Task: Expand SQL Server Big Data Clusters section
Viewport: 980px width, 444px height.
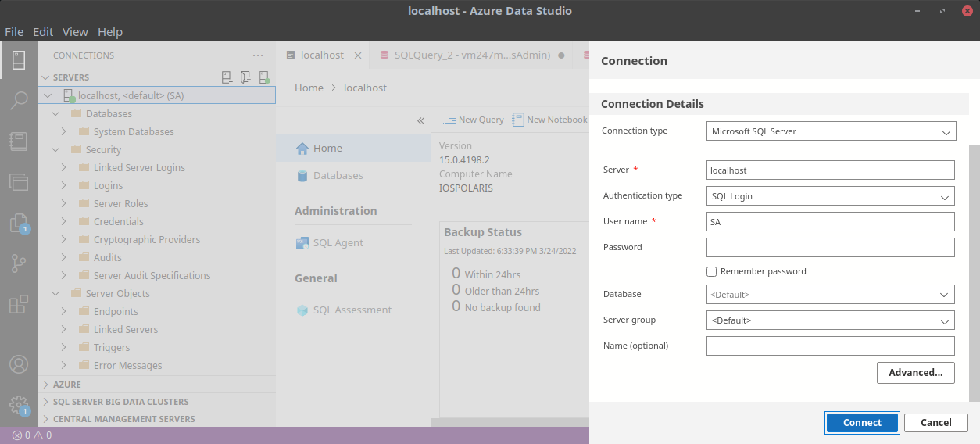Action: 156,402
